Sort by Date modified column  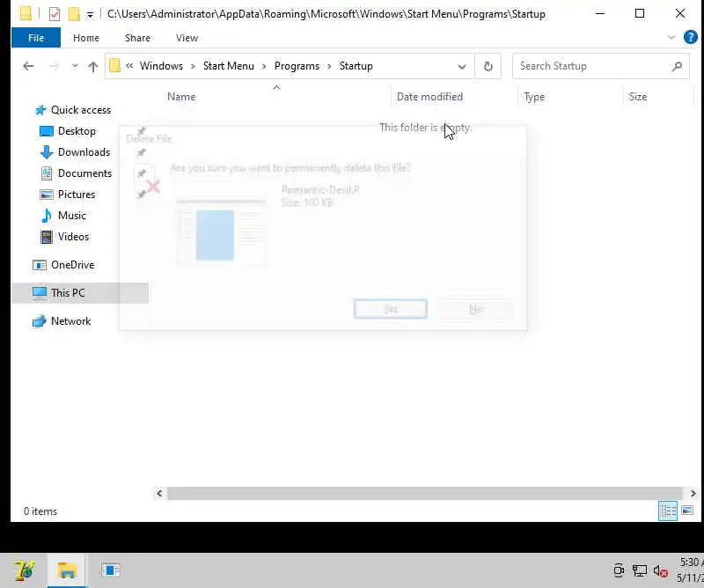coord(429,97)
